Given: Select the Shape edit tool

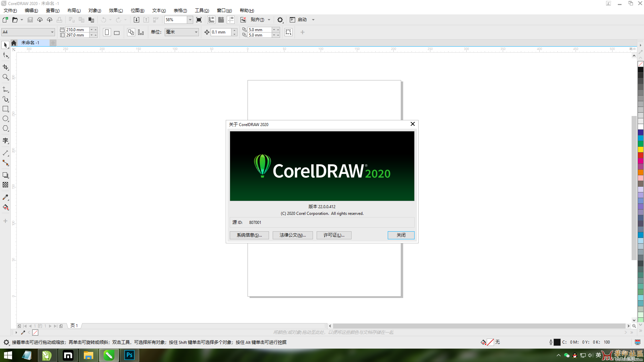Looking at the screenshot, I should pos(5,55).
